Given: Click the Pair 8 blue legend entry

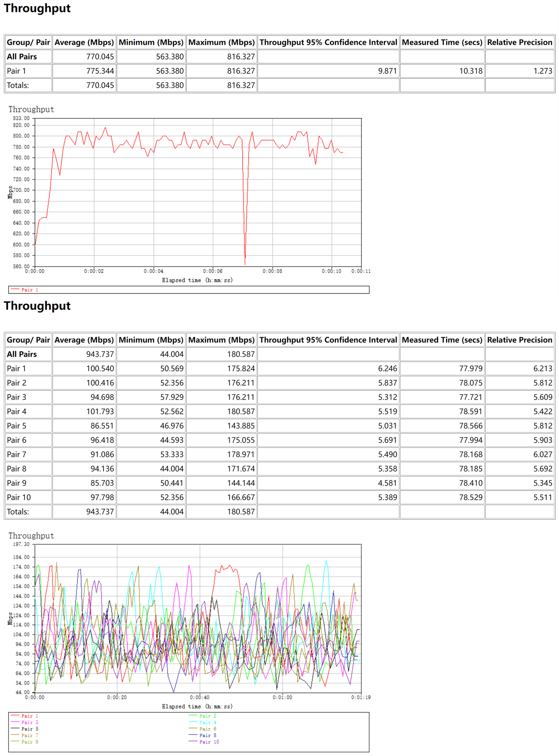Looking at the screenshot, I should (208, 735).
